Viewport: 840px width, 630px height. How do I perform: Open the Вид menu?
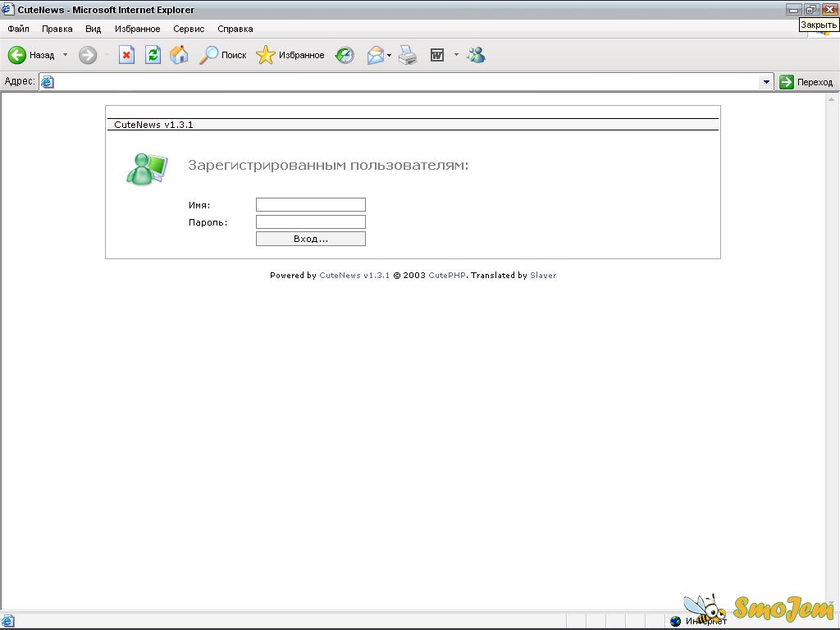click(x=94, y=29)
